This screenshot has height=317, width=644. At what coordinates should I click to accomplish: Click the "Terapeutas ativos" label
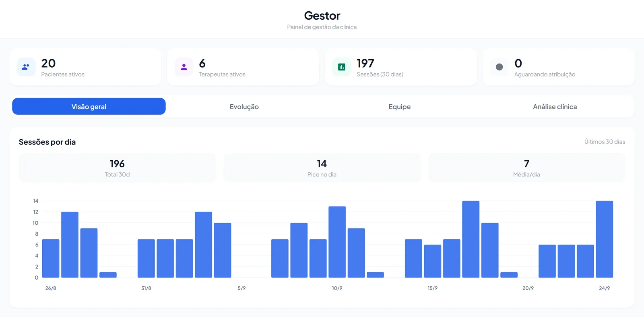pos(222,75)
